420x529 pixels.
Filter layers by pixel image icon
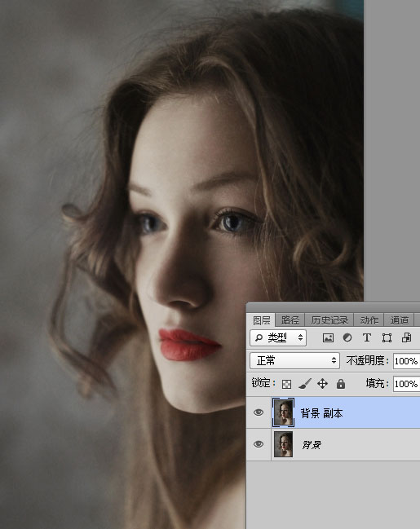328,337
